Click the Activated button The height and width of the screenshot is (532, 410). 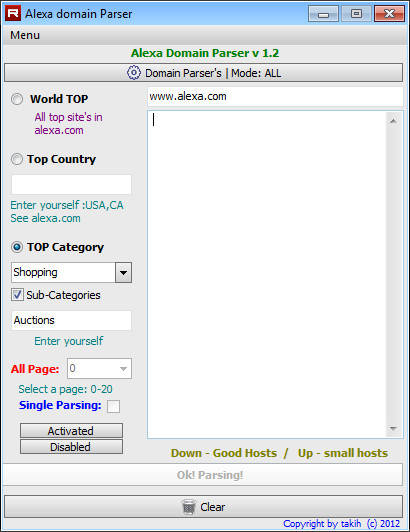pos(71,431)
